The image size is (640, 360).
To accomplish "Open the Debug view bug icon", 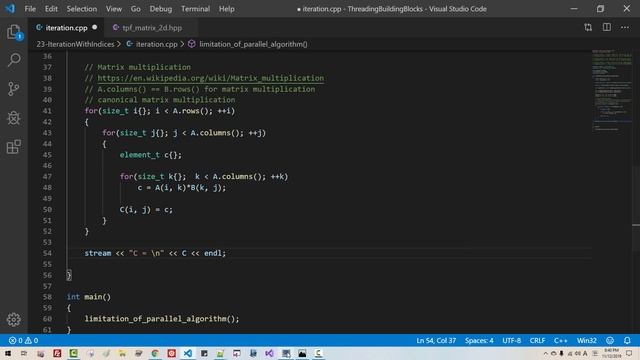I will tap(13, 118).
